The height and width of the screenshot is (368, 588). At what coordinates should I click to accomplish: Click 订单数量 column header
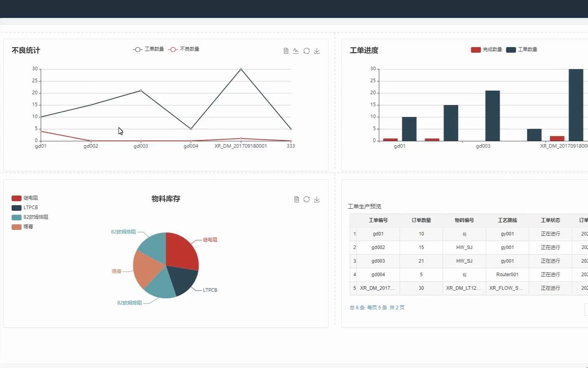[421, 220]
